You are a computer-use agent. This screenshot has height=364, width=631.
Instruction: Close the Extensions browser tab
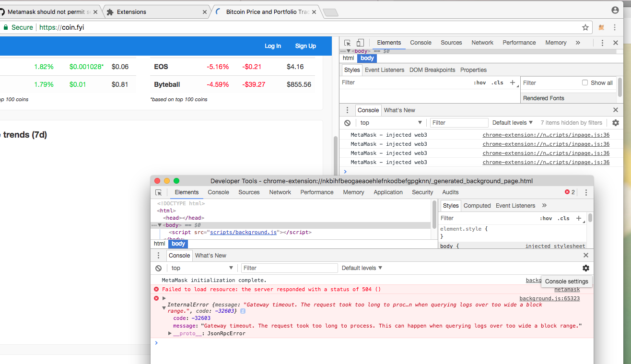coord(205,12)
